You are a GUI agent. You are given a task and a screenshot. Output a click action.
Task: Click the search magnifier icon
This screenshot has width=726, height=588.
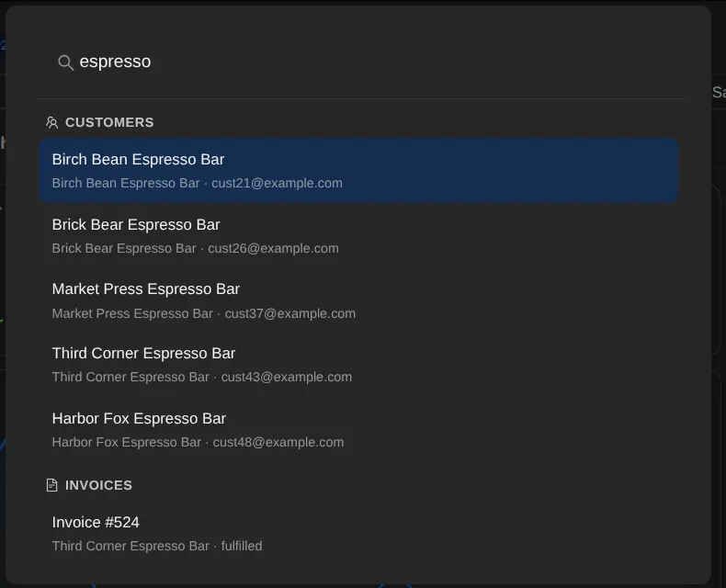[66, 62]
